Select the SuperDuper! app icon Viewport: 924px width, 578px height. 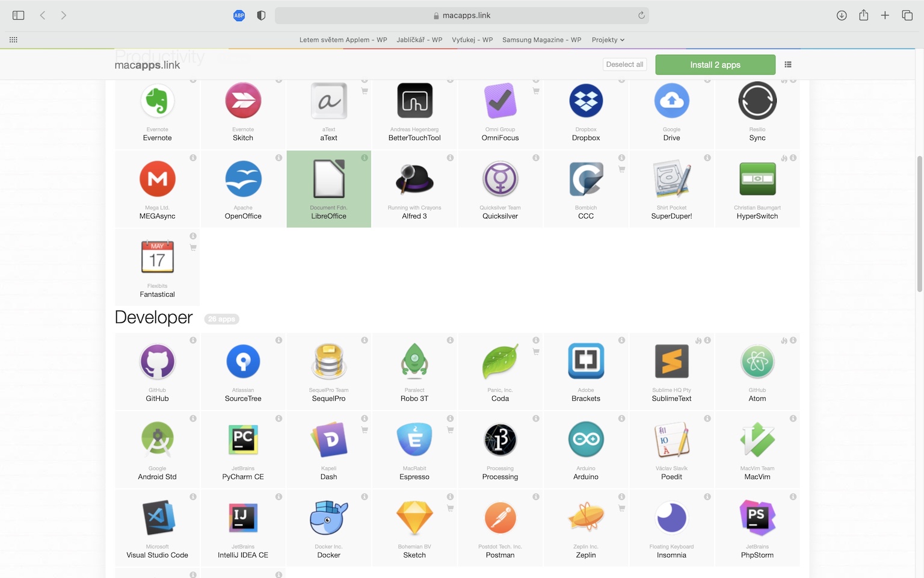pyautogui.click(x=671, y=179)
